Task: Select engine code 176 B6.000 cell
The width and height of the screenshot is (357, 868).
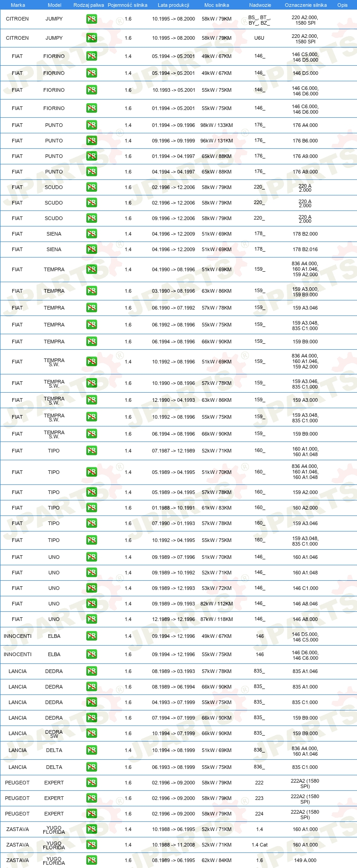Action: tap(305, 141)
